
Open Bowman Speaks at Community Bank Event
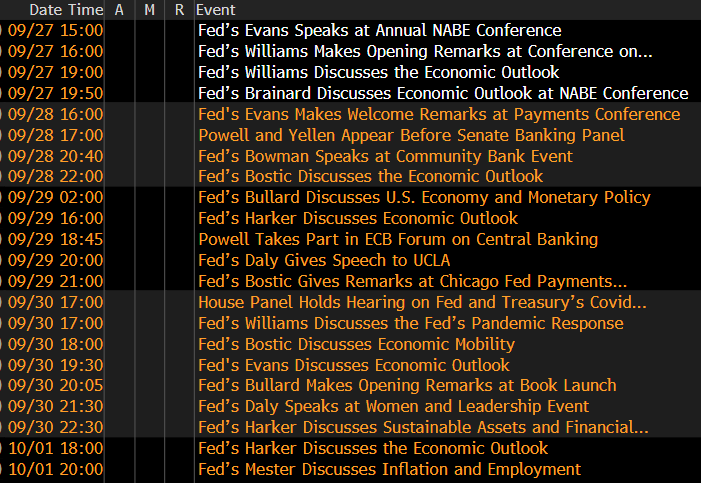(x=385, y=156)
